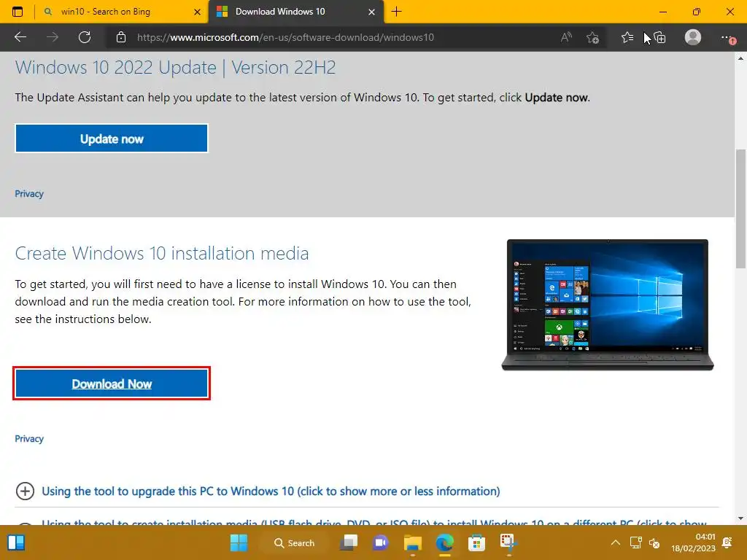The image size is (747, 560).
Task: Launch the Chat app from taskbar
Action: click(380, 542)
